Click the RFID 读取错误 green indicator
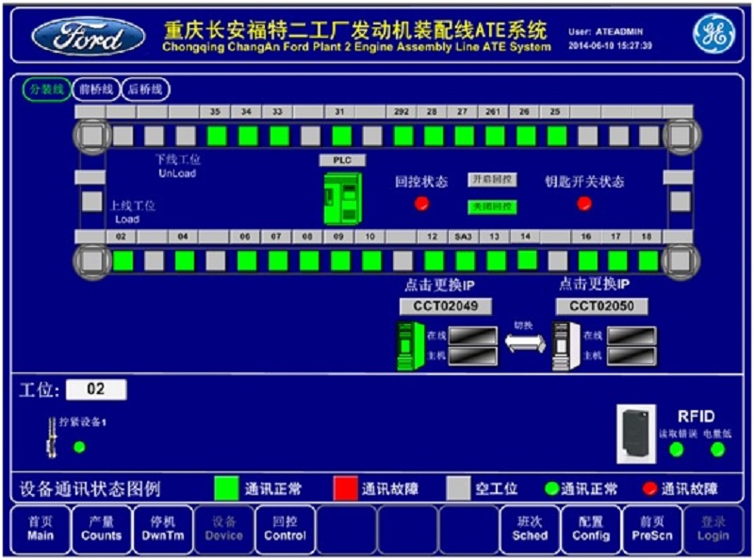Viewport: 754px width, 560px height. 677,450
